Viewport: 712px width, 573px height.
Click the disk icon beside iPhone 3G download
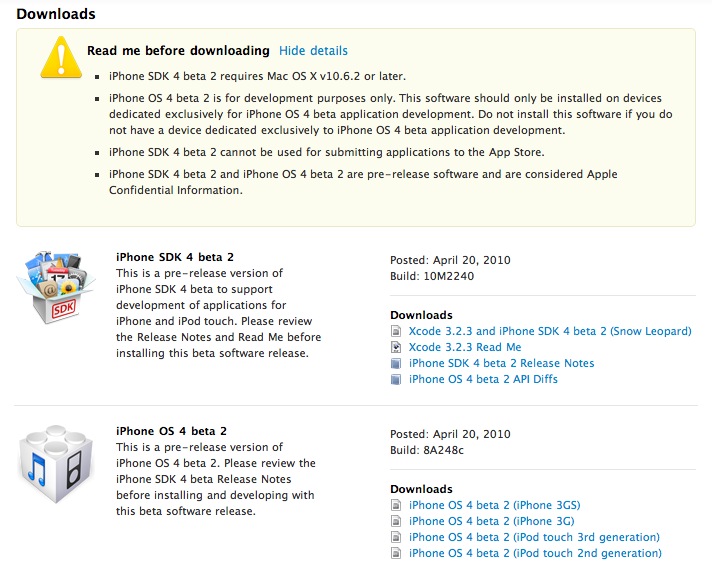tap(397, 521)
